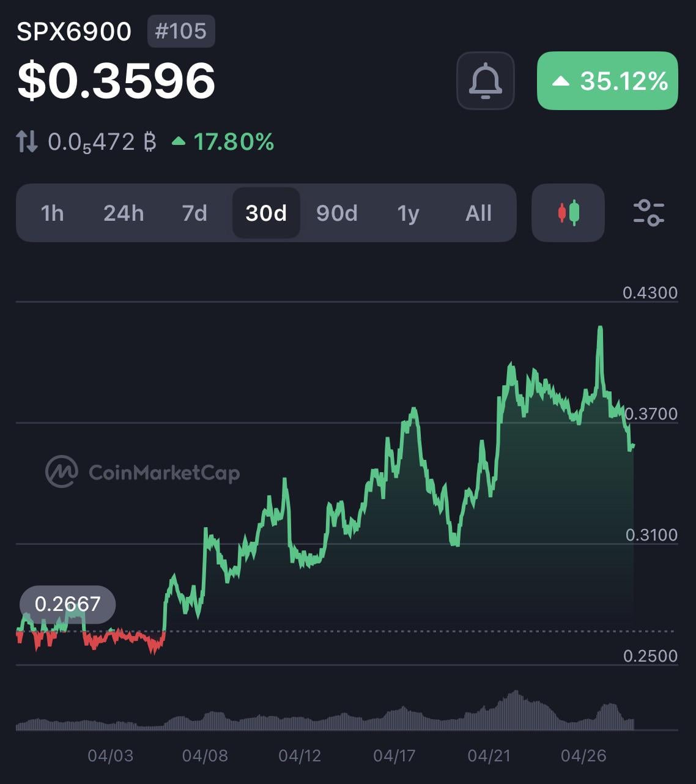Select the 1h time range
This screenshot has width=696, height=784.
point(52,213)
